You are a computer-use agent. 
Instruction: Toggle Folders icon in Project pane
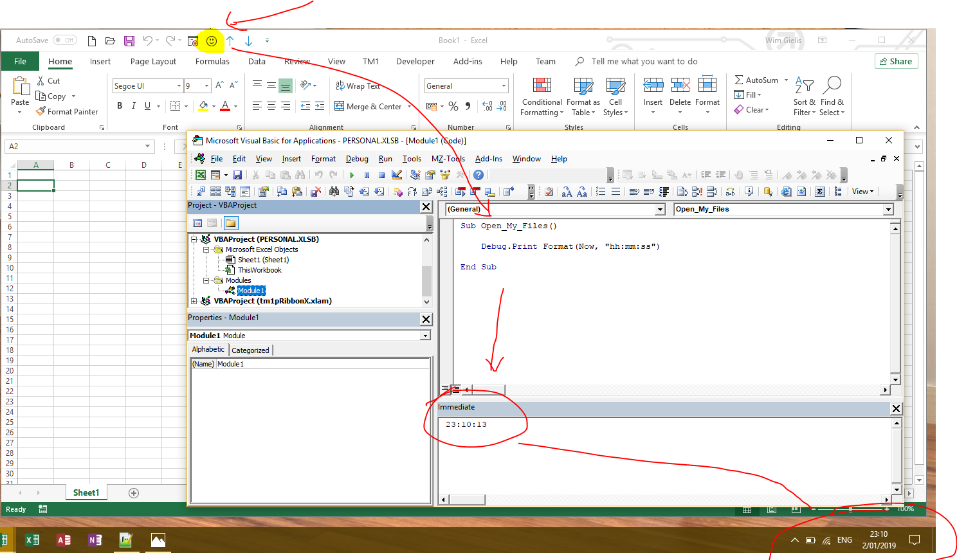click(x=230, y=223)
